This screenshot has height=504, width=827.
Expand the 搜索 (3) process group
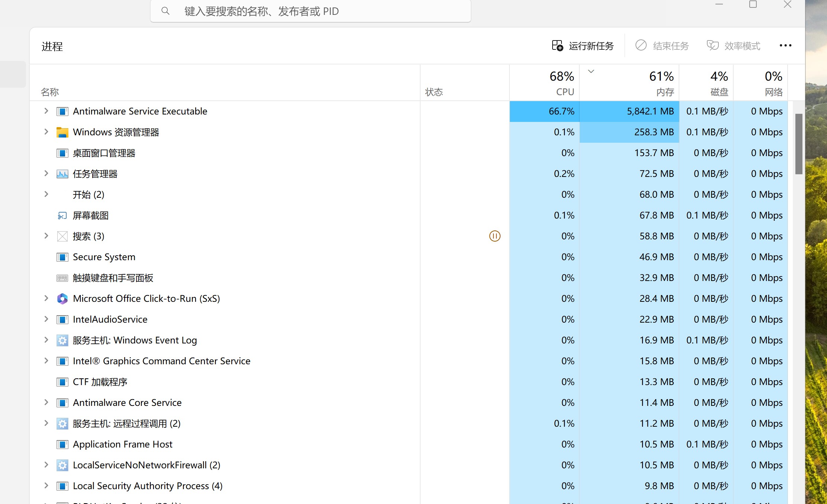(x=46, y=236)
